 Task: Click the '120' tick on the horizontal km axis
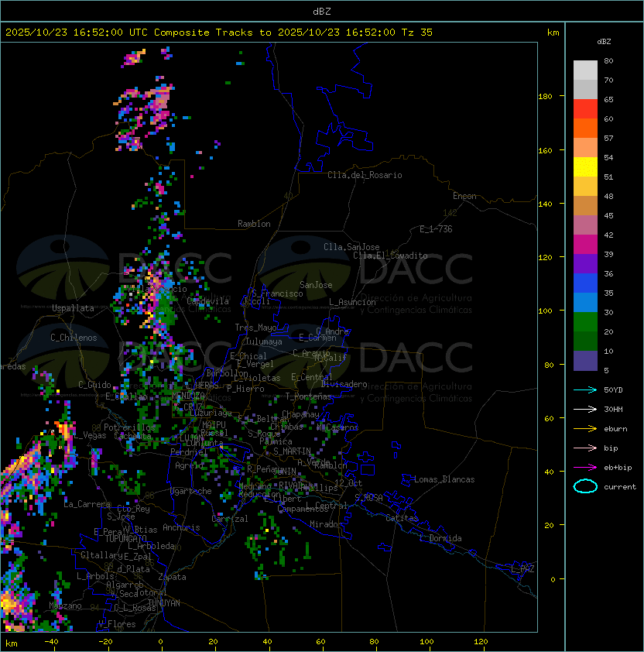(481, 642)
